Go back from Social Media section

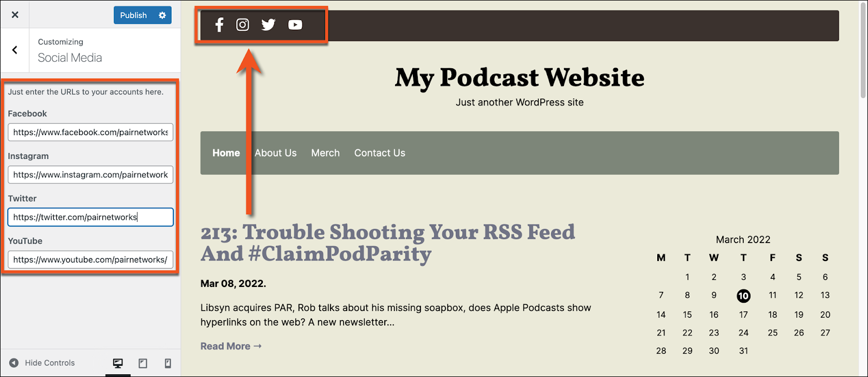[15, 50]
